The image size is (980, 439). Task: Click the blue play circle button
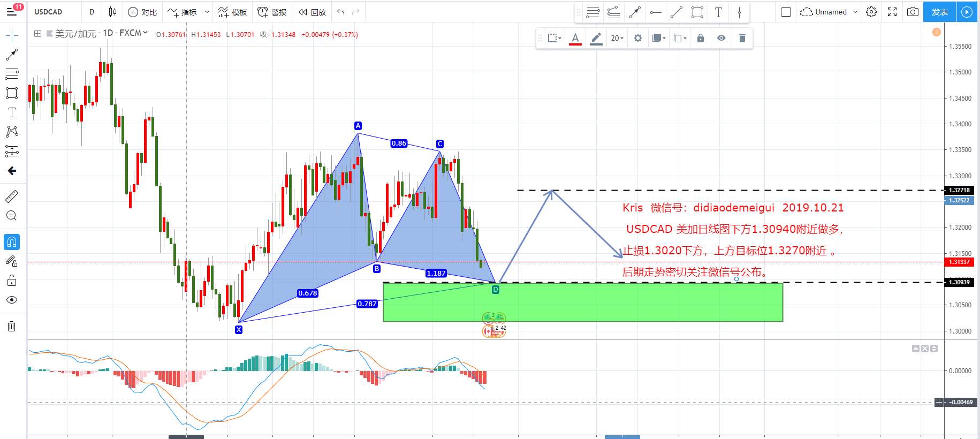[967, 12]
